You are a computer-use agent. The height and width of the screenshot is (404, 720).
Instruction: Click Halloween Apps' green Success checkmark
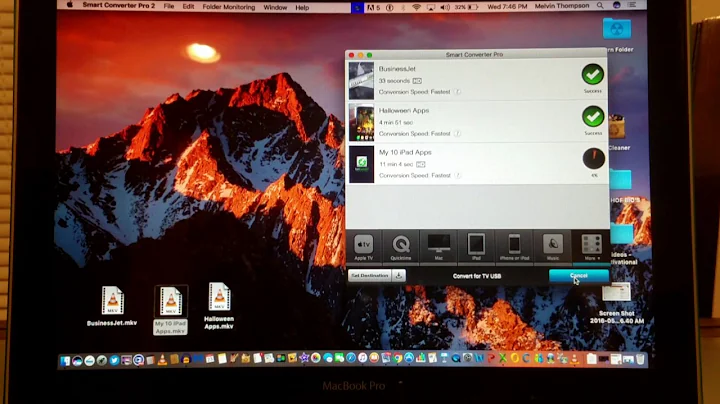[x=593, y=117]
